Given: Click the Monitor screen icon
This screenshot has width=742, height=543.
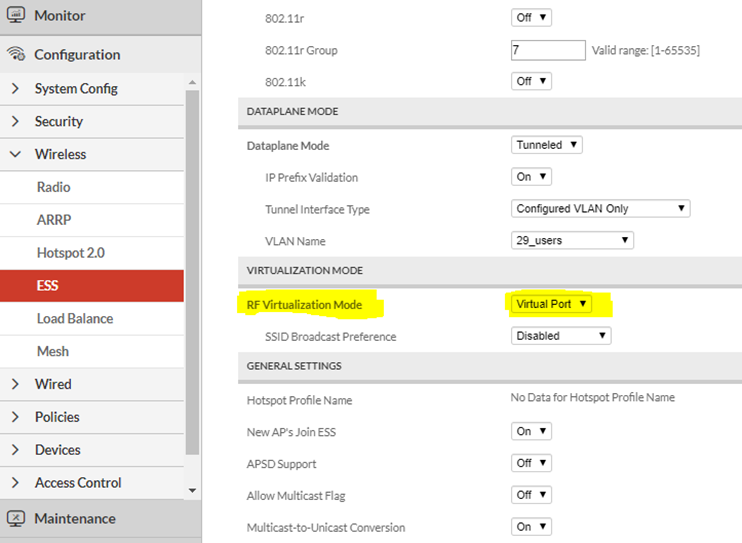Looking at the screenshot, I should coord(16,16).
